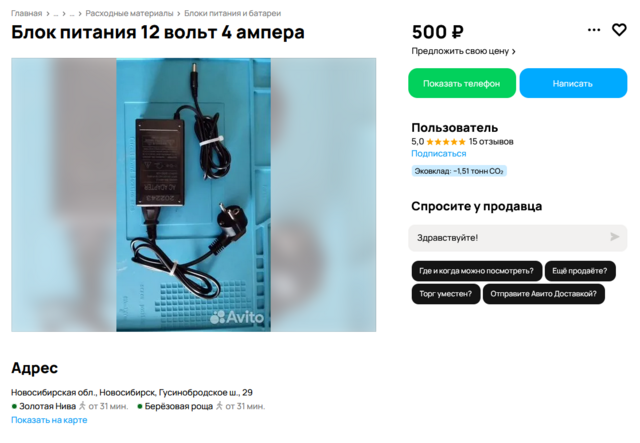Image resolution: width=640 pixels, height=443 pixels.
Task: Click the blue Написать button
Action: coord(573,83)
